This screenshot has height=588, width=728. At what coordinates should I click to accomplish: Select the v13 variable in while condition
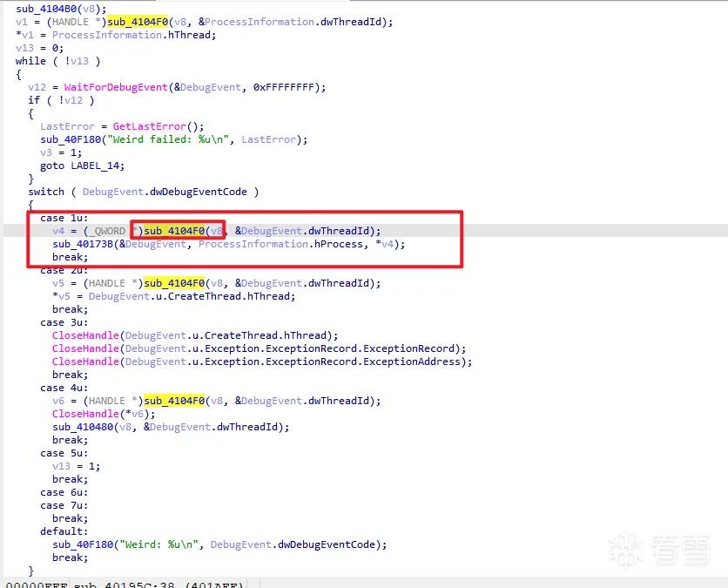click(x=79, y=61)
